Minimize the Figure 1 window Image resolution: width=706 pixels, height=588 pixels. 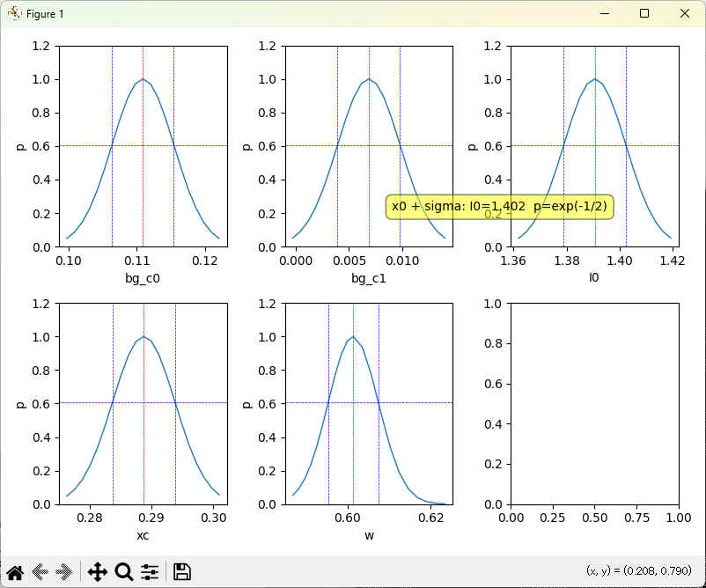[605, 13]
